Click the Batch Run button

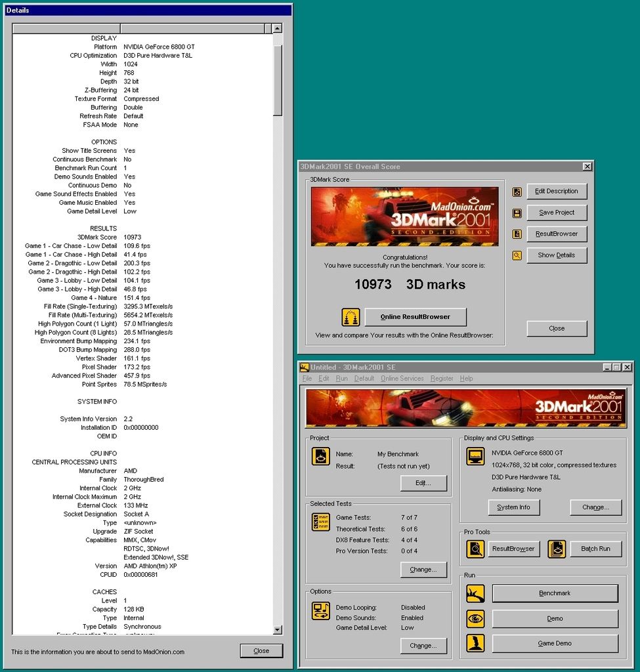(x=595, y=549)
